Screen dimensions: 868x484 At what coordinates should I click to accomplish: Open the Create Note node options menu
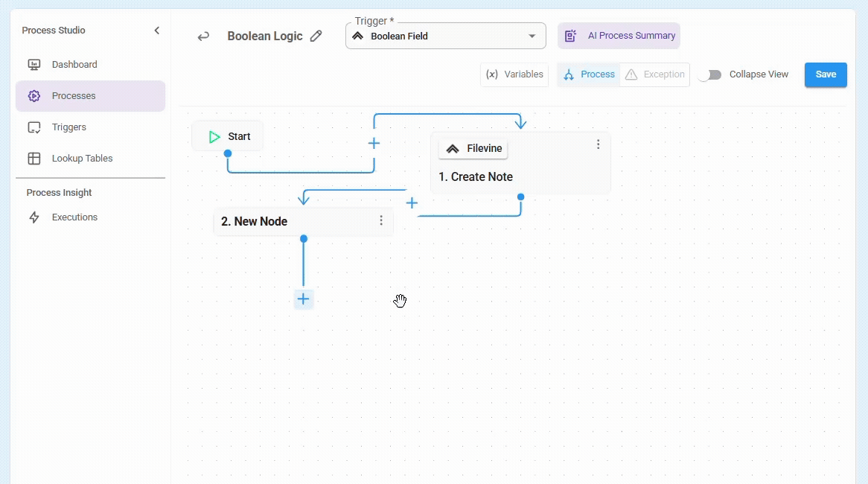coord(598,144)
